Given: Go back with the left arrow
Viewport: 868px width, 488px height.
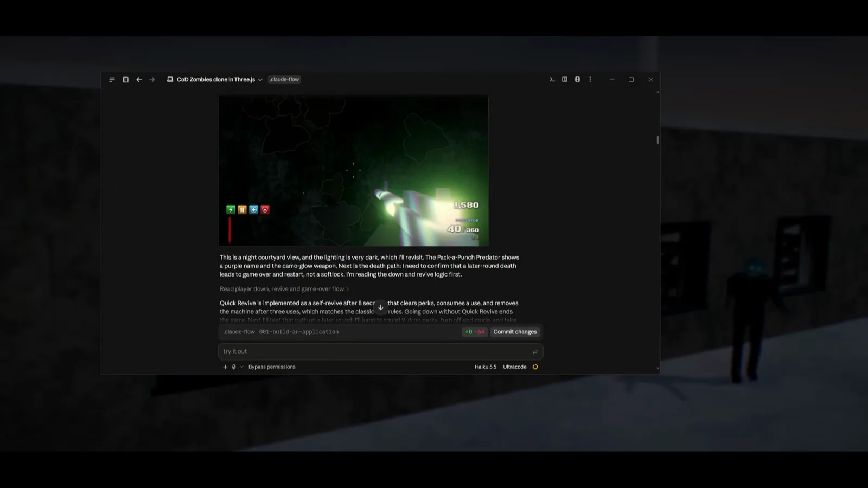Looking at the screenshot, I should point(139,80).
